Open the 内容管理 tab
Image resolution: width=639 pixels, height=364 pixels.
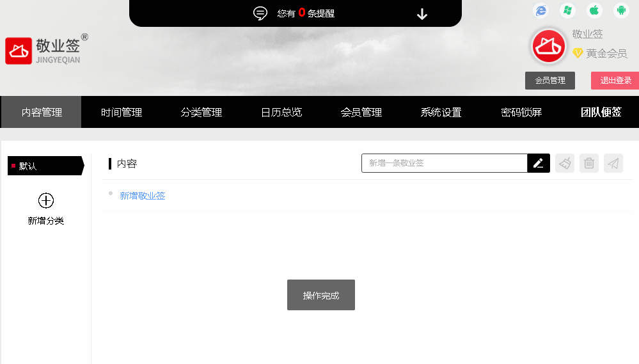pos(42,112)
